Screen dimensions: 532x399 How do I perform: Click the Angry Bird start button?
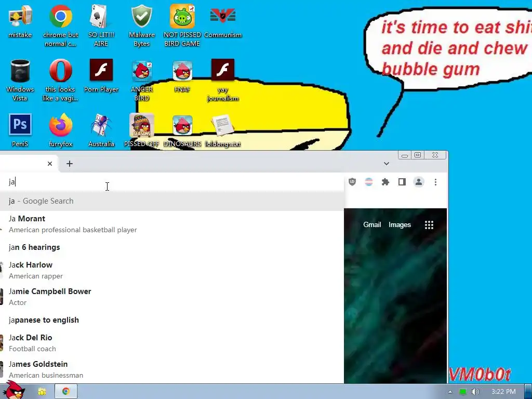(14, 390)
